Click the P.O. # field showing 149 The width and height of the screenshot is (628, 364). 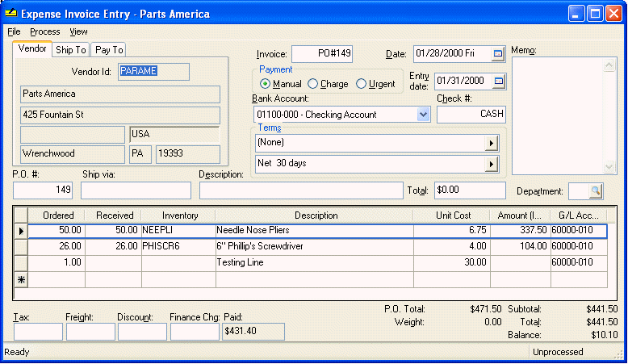pos(43,190)
